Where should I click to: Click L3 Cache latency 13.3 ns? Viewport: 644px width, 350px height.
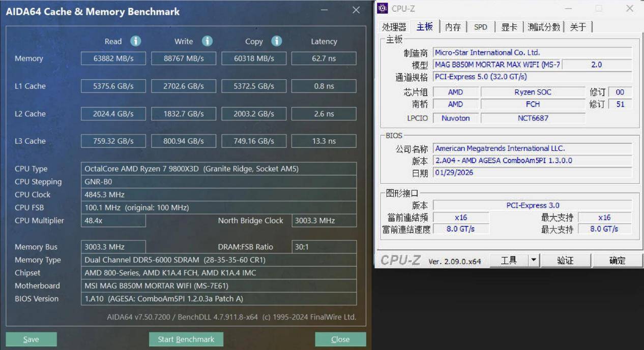[x=324, y=141]
